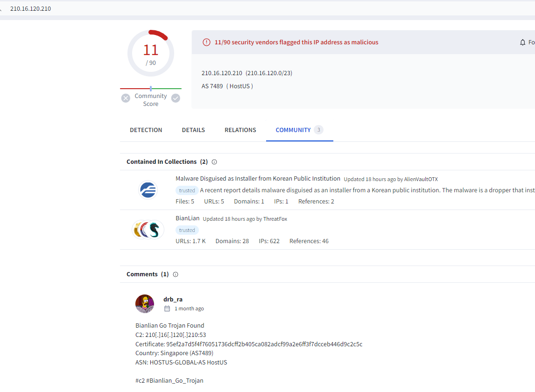Open drb_ra username profile
Screen dimensions: 535x392
173,299
